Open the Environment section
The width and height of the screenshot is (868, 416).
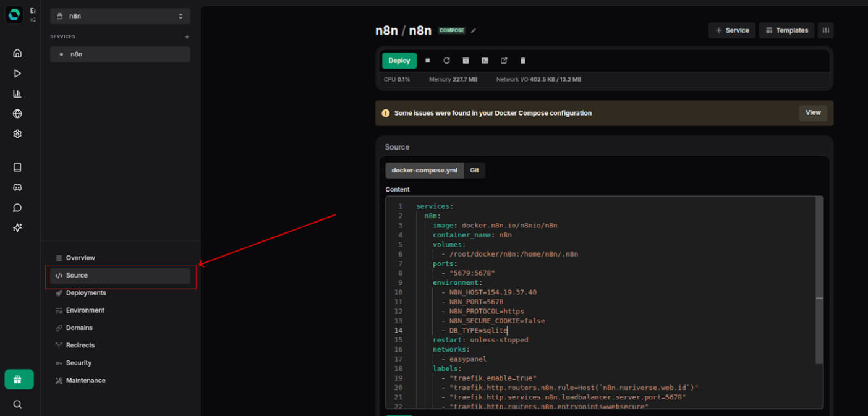120,310
